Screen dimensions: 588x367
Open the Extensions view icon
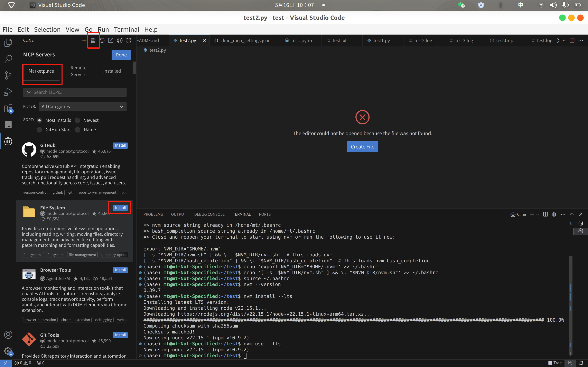(8, 108)
